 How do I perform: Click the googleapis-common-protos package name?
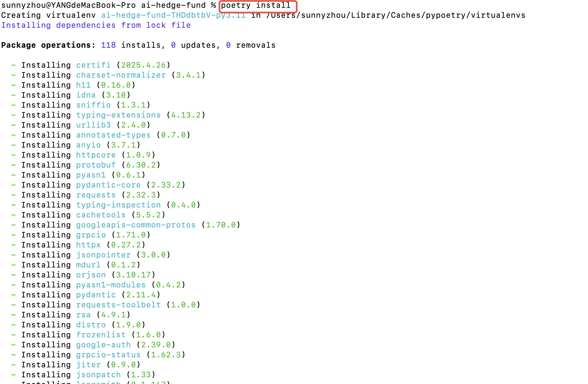pyautogui.click(x=136, y=225)
